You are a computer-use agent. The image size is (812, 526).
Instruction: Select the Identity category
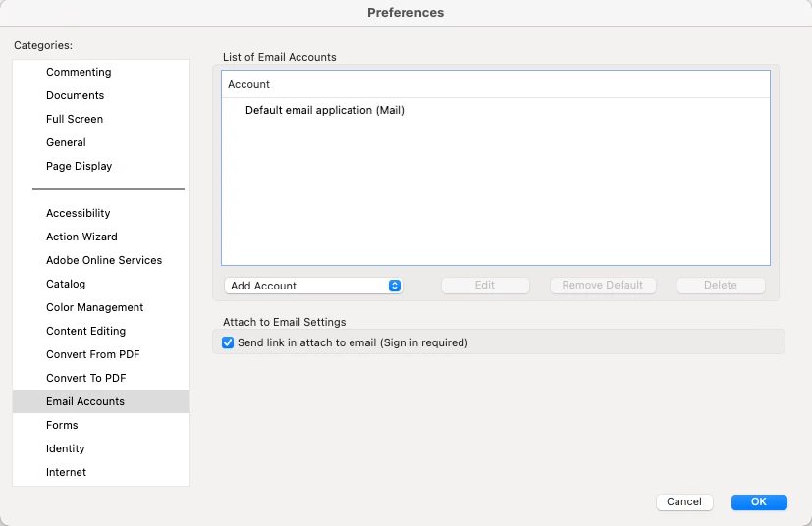[66, 448]
